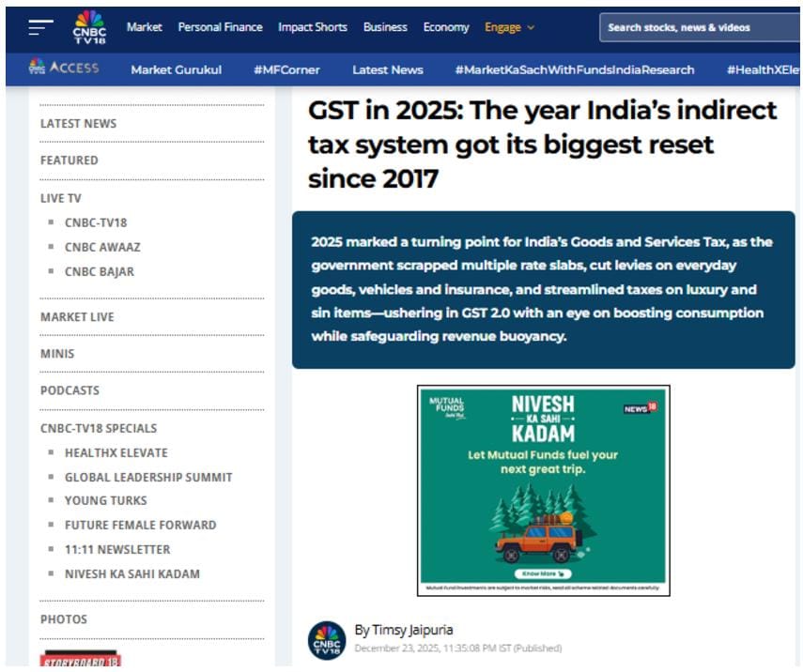Expand the Engage dropdown menu

[x=509, y=27]
